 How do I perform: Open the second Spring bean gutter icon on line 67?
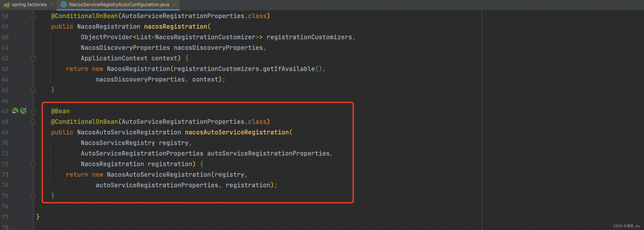coord(23,111)
